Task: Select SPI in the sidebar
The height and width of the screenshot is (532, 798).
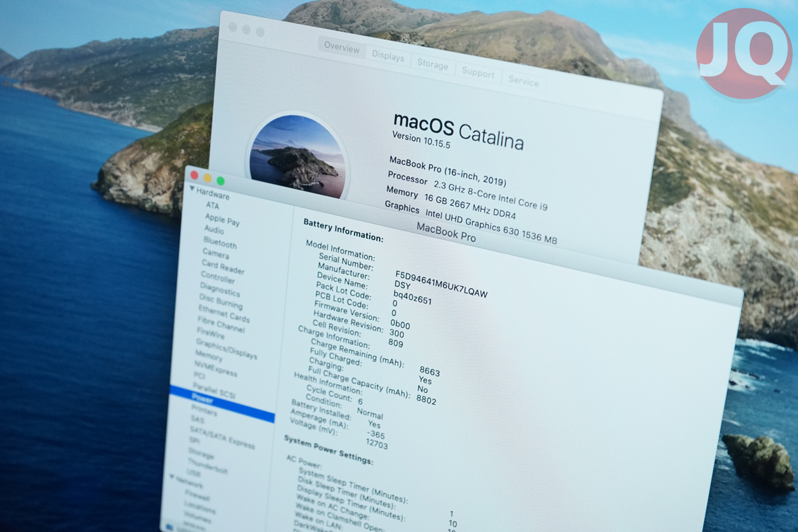Action: pyautogui.click(x=194, y=441)
